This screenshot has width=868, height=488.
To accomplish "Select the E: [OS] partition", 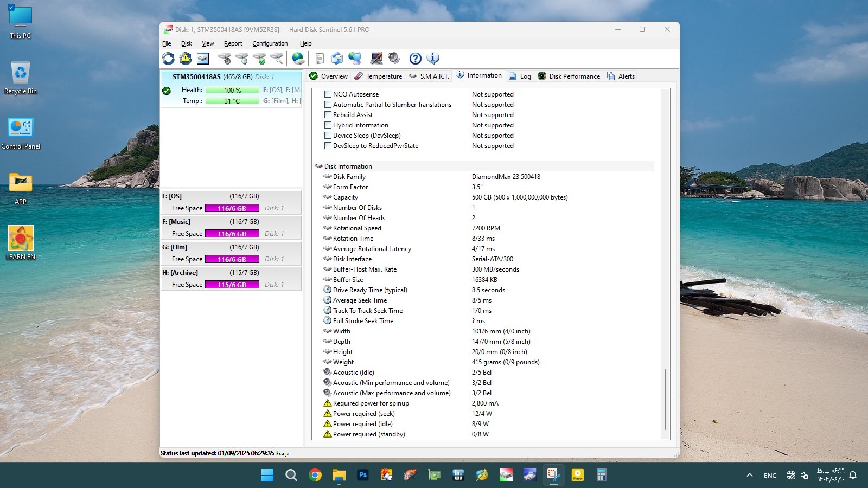I will click(231, 202).
